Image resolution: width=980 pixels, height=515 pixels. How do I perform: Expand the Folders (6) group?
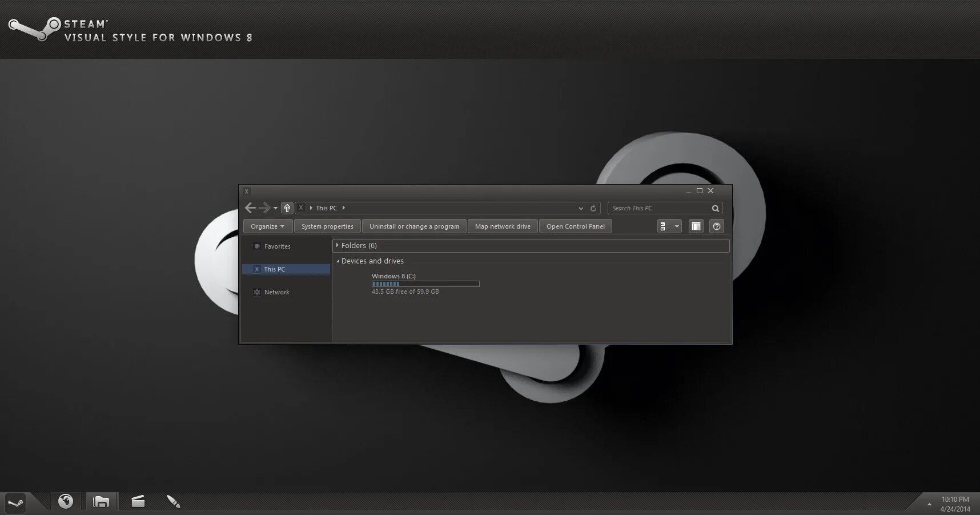(338, 245)
